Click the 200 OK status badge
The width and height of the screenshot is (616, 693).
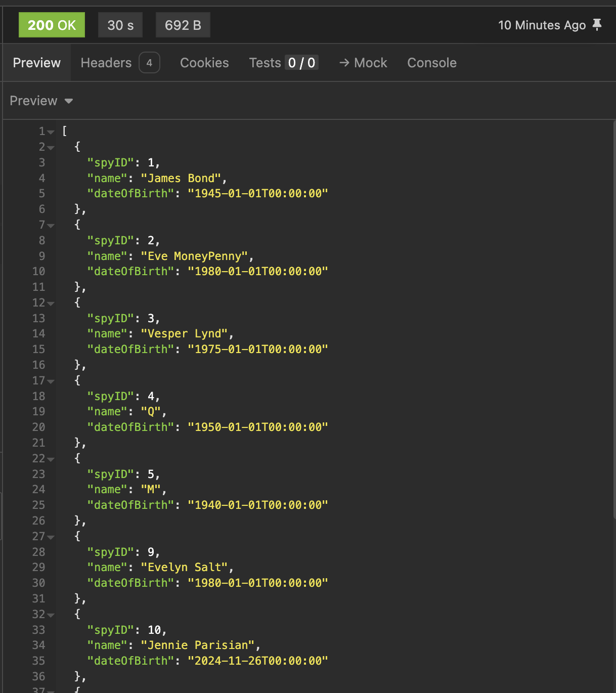click(52, 25)
